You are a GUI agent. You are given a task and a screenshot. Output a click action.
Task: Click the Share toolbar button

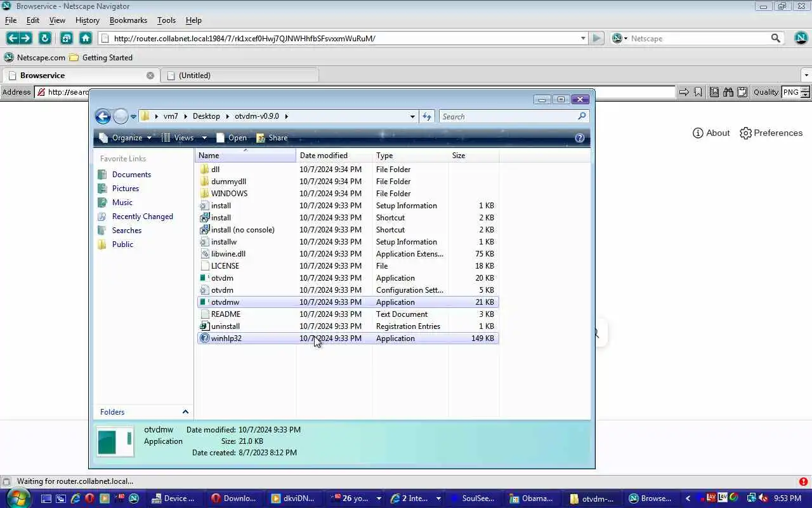(x=272, y=138)
